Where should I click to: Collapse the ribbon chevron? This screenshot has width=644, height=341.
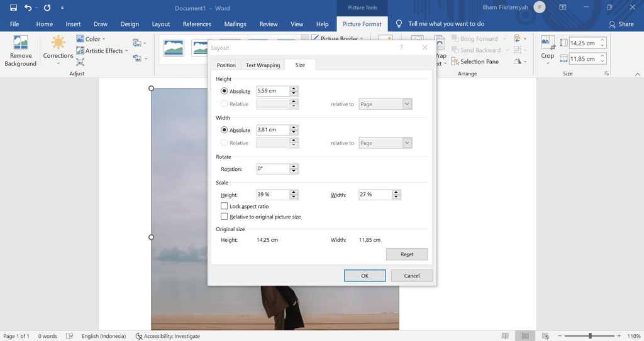coord(638,74)
